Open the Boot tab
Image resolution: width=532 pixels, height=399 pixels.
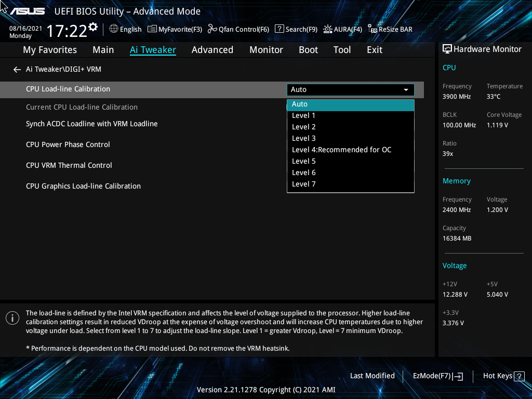pos(308,50)
